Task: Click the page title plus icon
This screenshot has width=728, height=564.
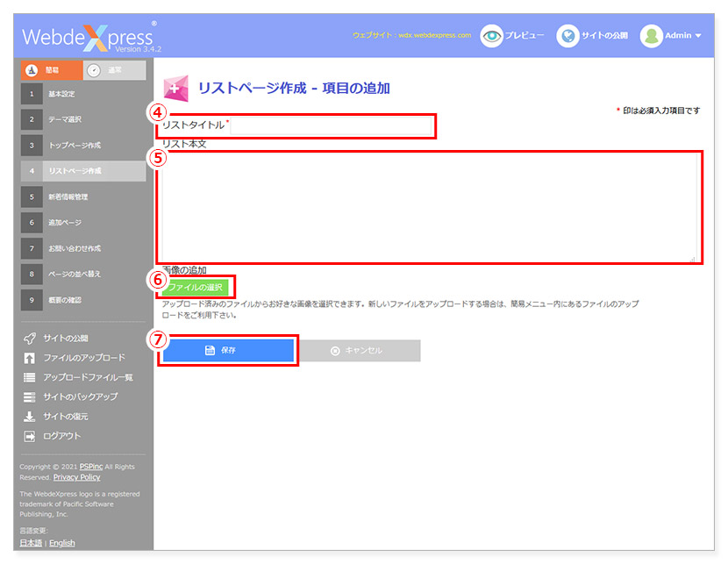Action: coord(176,89)
